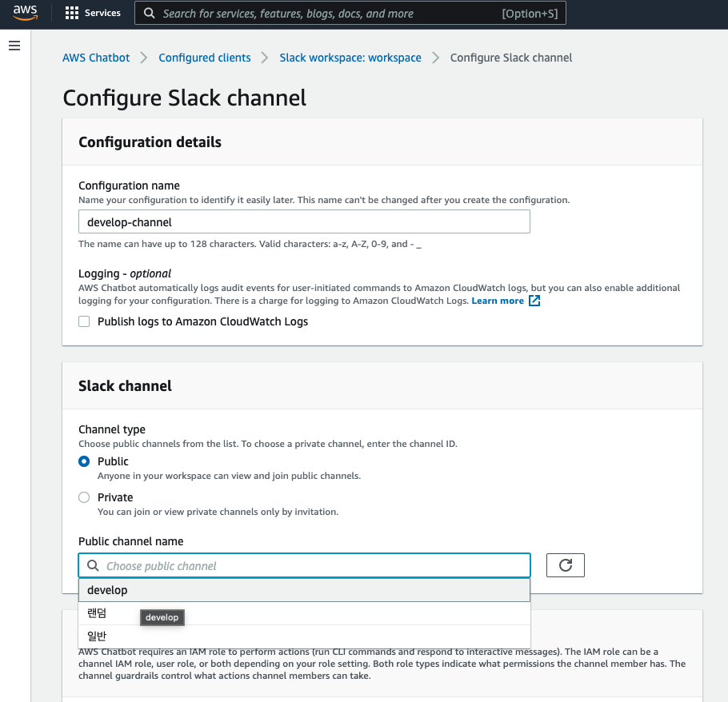Image resolution: width=728 pixels, height=702 pixels.
Task: Click the Logging - optional label
Action: [125, 273]
